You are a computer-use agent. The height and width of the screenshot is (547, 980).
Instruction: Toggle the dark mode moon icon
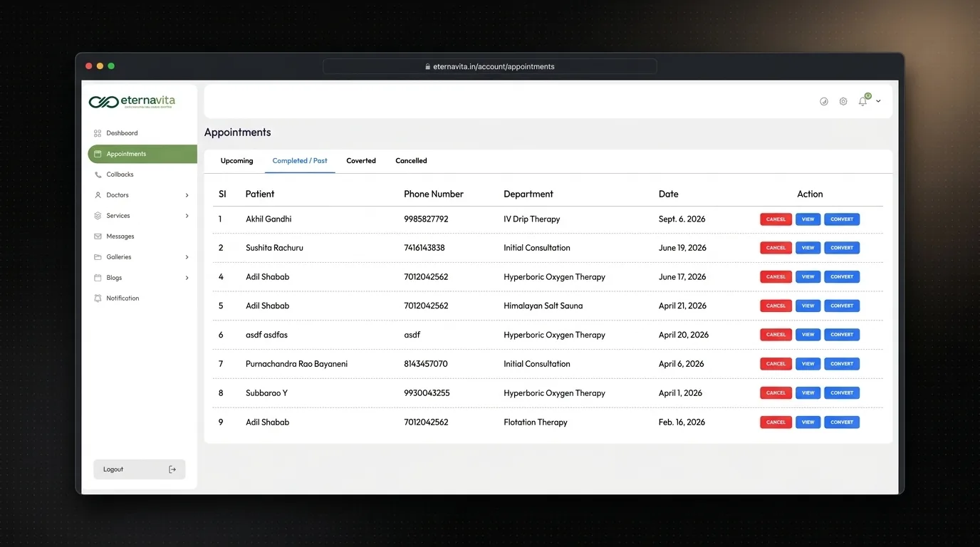pyautogui.click(x=824, y=101)
